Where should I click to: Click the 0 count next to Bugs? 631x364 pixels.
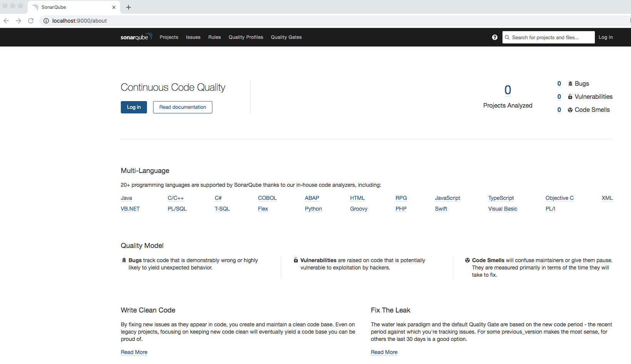pyautogui.click(x=559, y=84)
